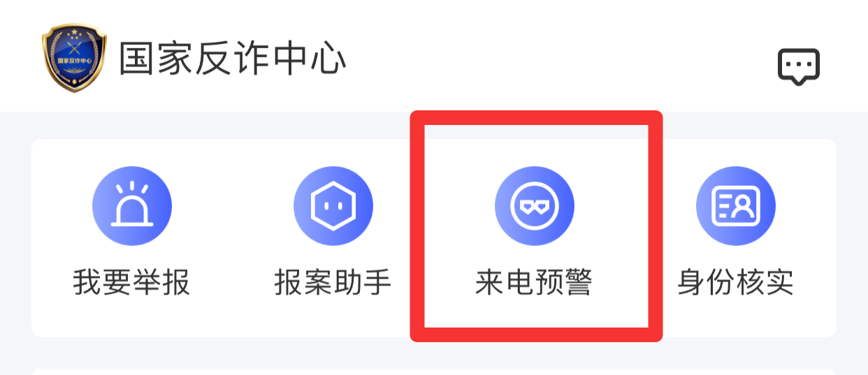This screenshot has height=375, width=868.
Task: Tap the person silhouette in ID icon
Action: pyautogui.click(x=746, y=205)
